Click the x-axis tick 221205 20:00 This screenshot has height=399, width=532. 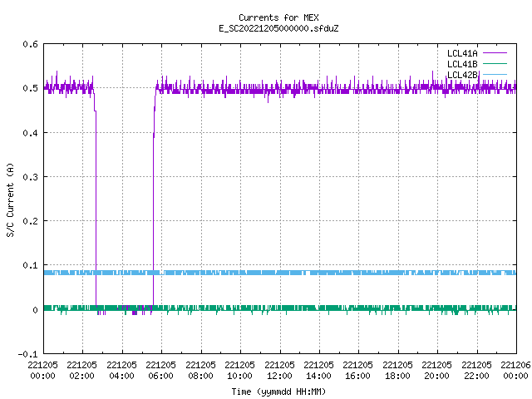tap(436, 371)
